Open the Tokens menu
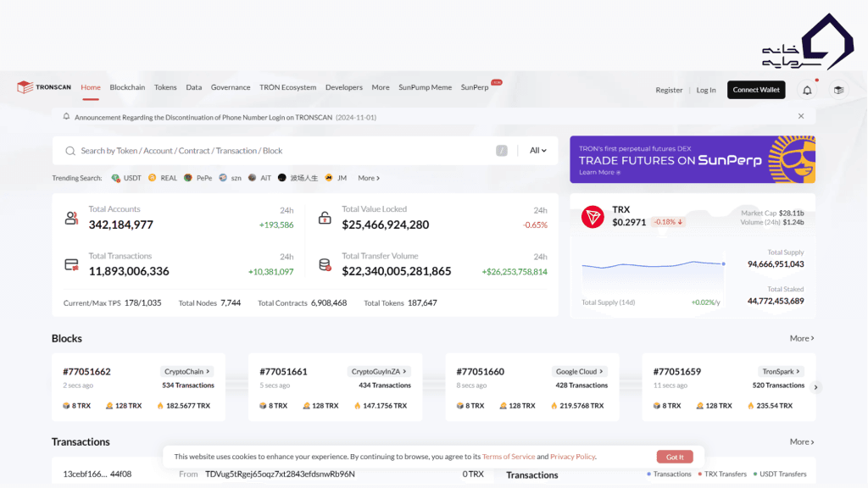 [165, 87]
